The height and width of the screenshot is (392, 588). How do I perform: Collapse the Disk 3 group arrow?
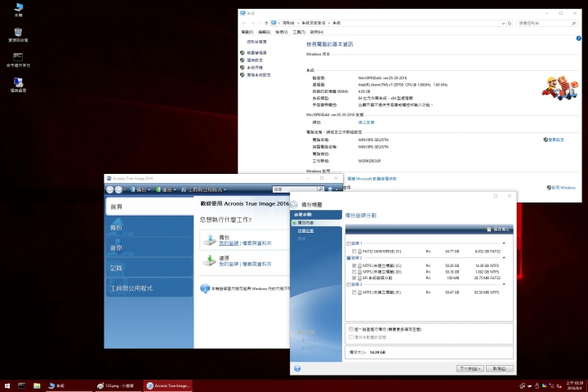click(x=504, y=284)
